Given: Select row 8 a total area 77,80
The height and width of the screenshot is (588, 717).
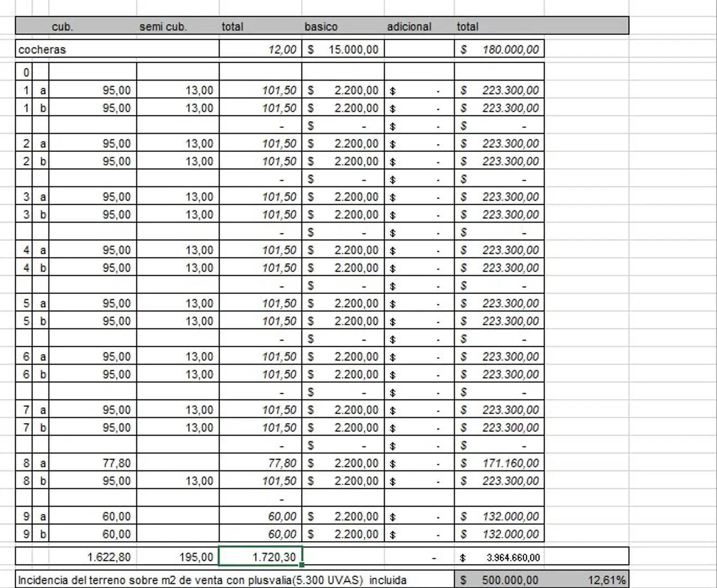Looking at the screenshot, I should click(260, 463).
